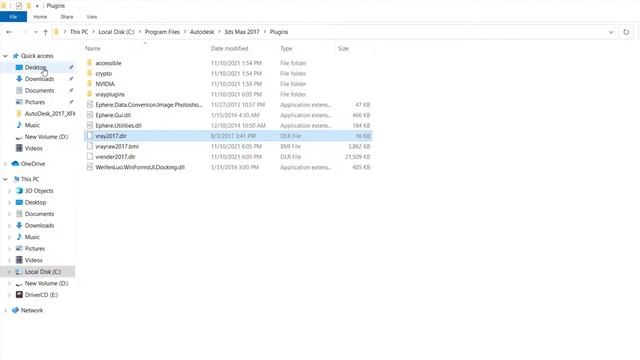This screenshot has width=640, height=360.
Task: Open recent locations dropdown arrow
Action: 36,32
